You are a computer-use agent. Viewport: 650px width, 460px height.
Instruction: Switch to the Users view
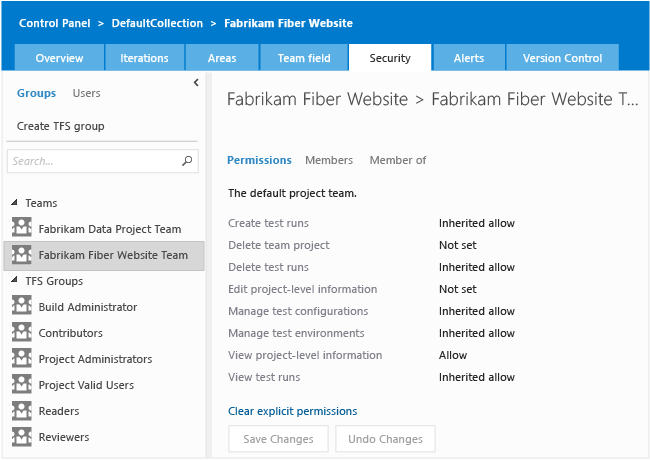pyautogui.click(x=86, y=93)
